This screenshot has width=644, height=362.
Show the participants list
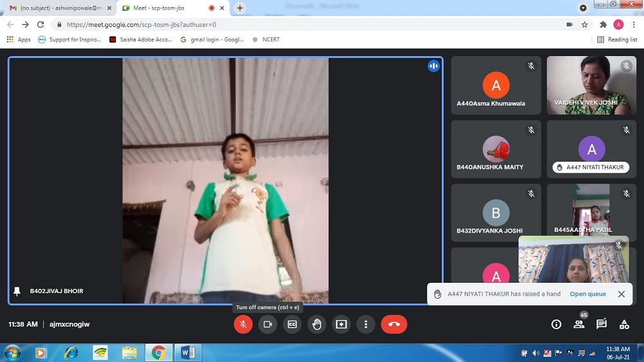click(x=579, y=324)
